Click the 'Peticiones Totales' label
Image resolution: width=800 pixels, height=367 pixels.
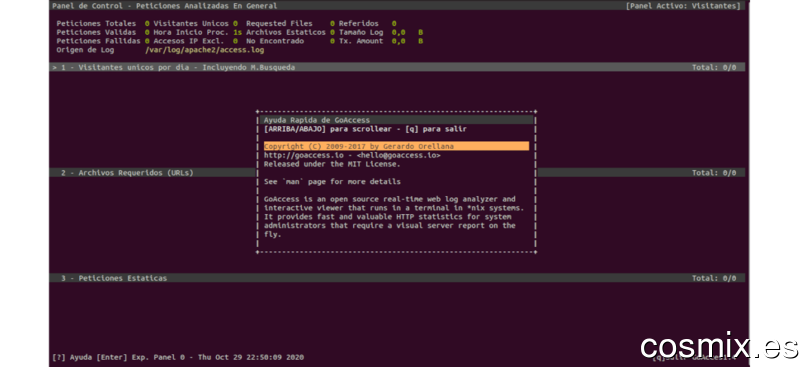coord(96,23)
